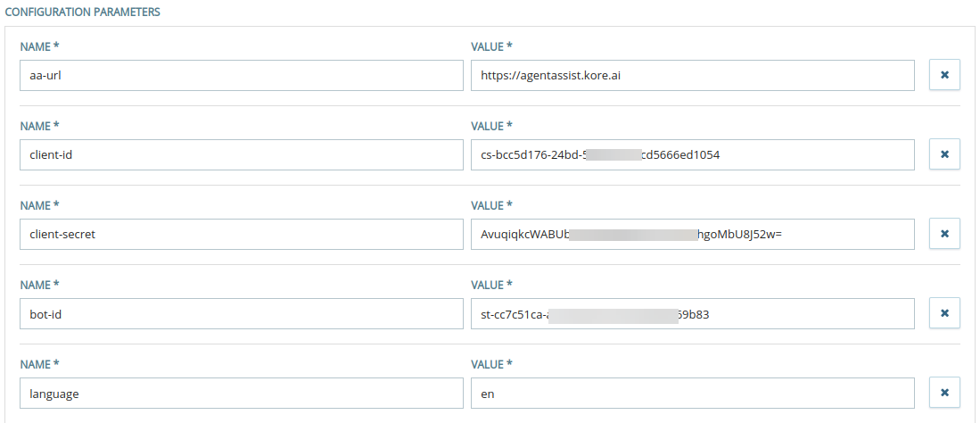This screenshot has width=980, height=423.
Task: Focus the client-id value field
Action: [x=692, y=154]
